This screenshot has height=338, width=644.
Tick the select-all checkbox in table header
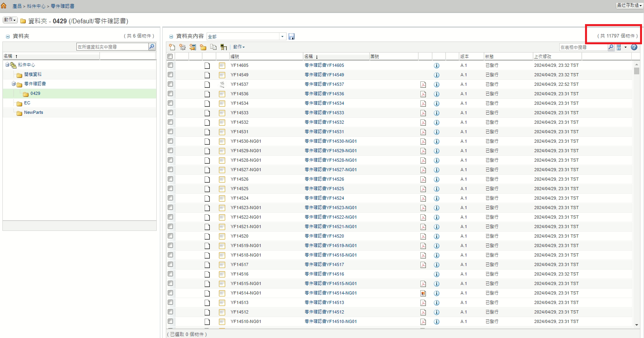point(170,56)
